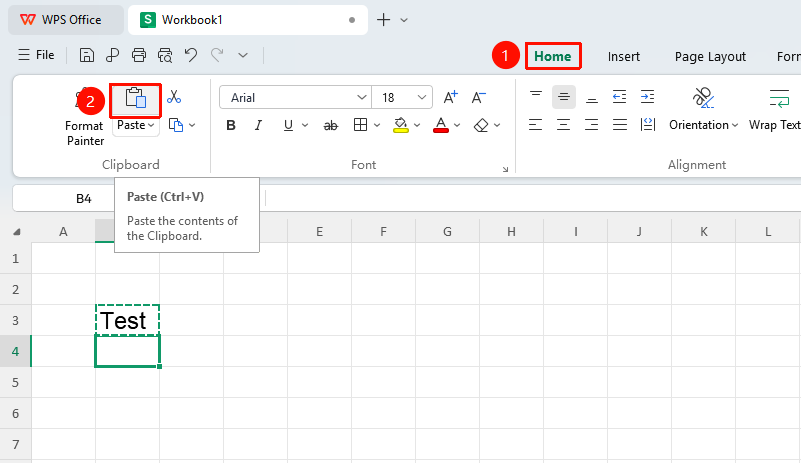Open Print Preview from quick toolbar
Screen dimensions: 801x463
165,55
